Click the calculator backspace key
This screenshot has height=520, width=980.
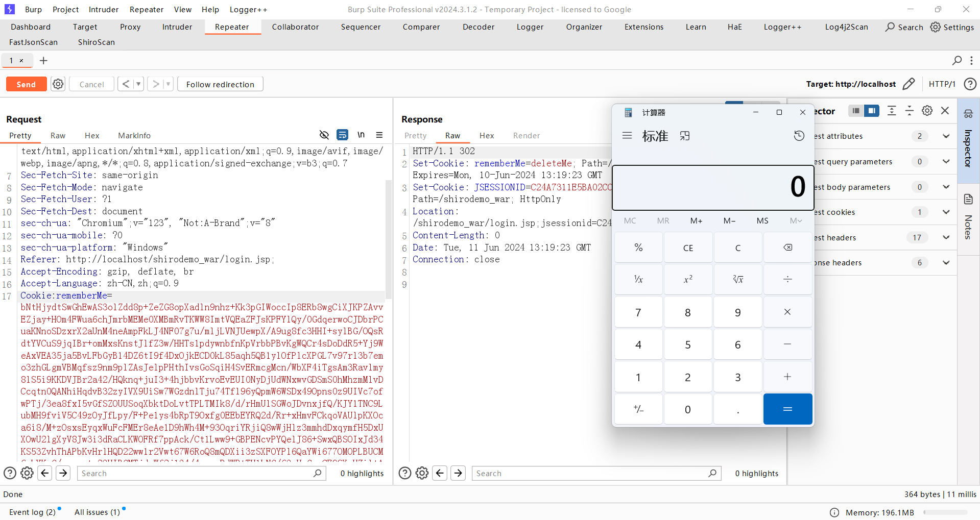[x=787, y=247]
